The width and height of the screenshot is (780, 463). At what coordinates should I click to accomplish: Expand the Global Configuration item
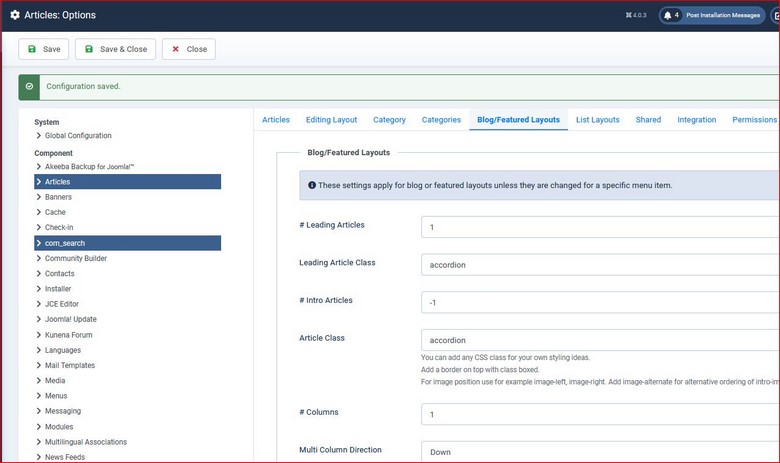[78, 136]
